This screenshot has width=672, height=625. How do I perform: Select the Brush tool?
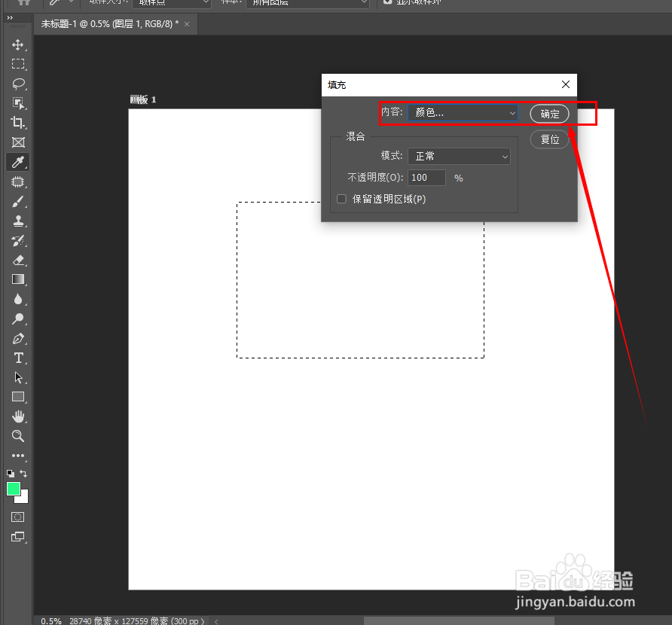pyautogui.click(x=18, y=201)
